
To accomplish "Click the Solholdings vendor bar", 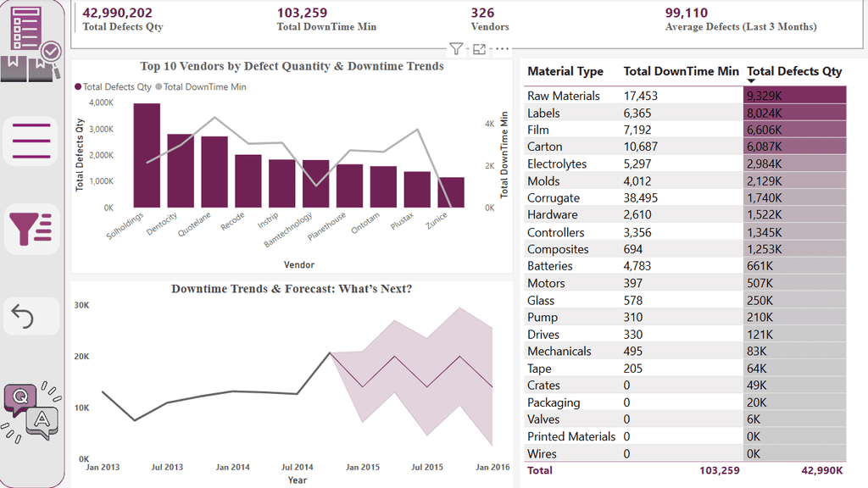I will point(147,156).
